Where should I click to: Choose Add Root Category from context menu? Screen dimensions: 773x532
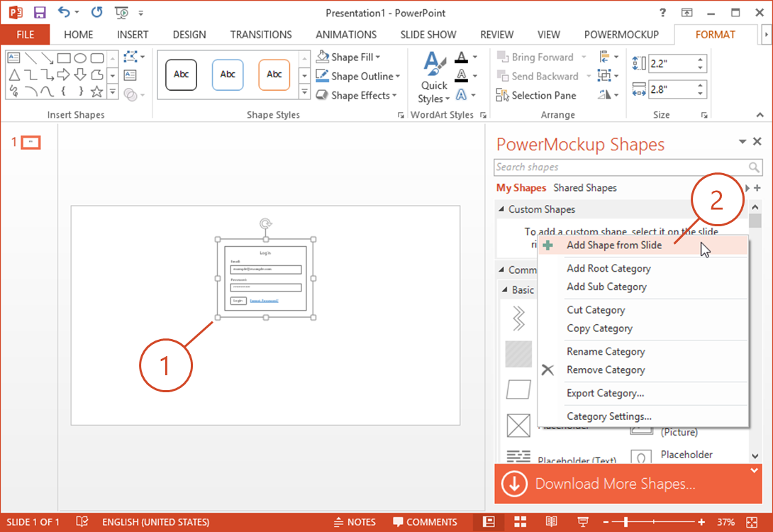point(608,268)
